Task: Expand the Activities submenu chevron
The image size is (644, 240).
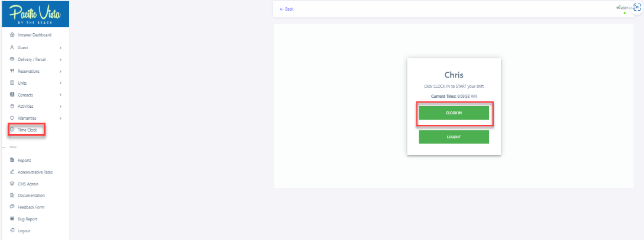Action: [60, 107]
